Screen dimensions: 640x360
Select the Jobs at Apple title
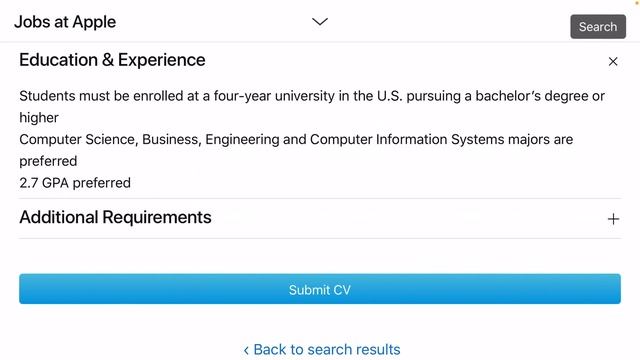coord(65,22)
